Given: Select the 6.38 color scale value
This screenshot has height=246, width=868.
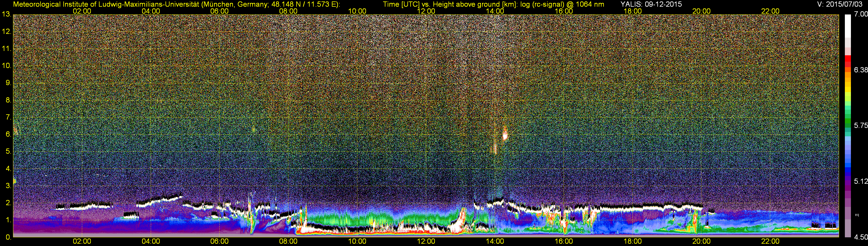Looking at the screenshot, I should click(x=860, y=70).
